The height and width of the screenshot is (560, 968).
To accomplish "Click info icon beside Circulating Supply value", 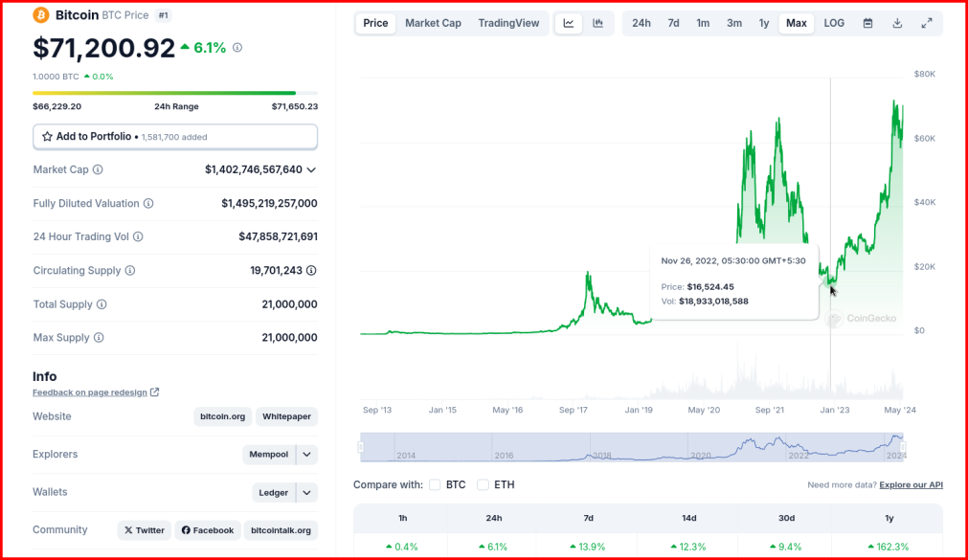I will click(311, 271).
